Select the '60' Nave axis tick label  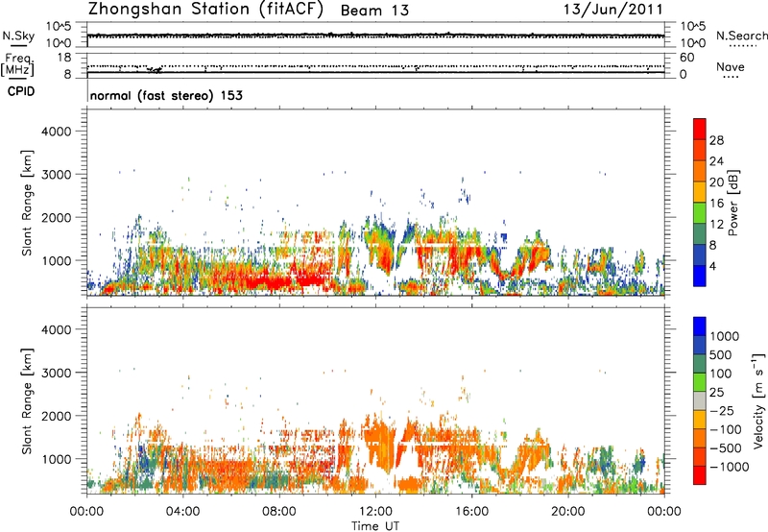[x=687, y=58]
